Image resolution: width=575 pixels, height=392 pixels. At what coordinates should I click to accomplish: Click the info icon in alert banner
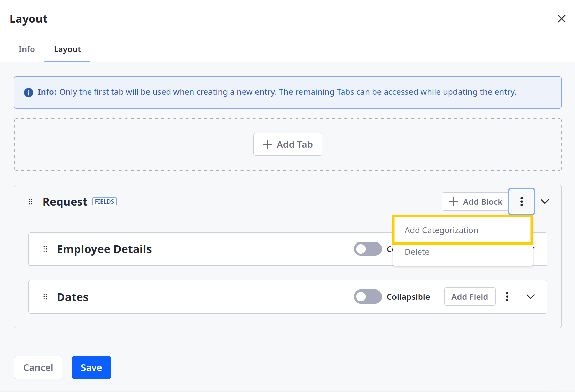click(28, 92)
